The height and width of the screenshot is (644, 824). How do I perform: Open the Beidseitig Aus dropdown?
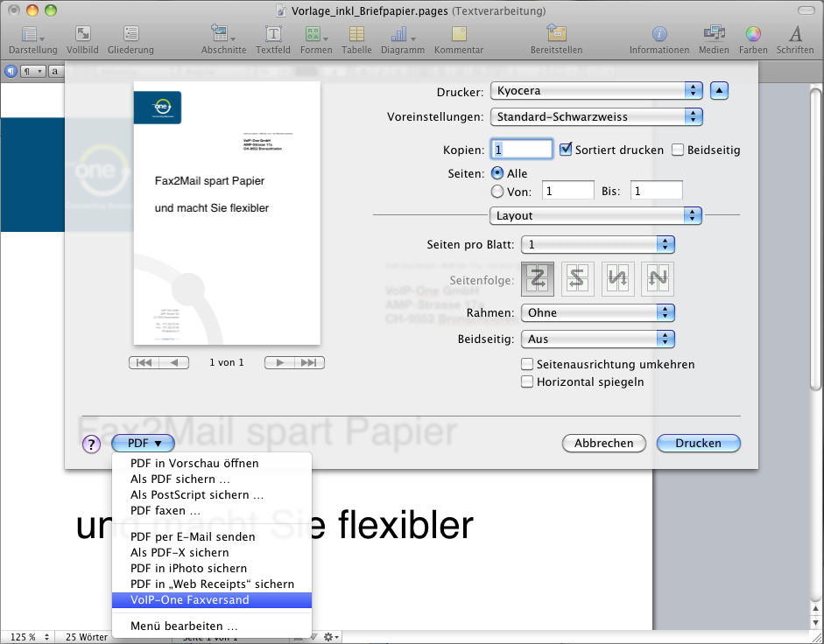(x=598, y=339)
